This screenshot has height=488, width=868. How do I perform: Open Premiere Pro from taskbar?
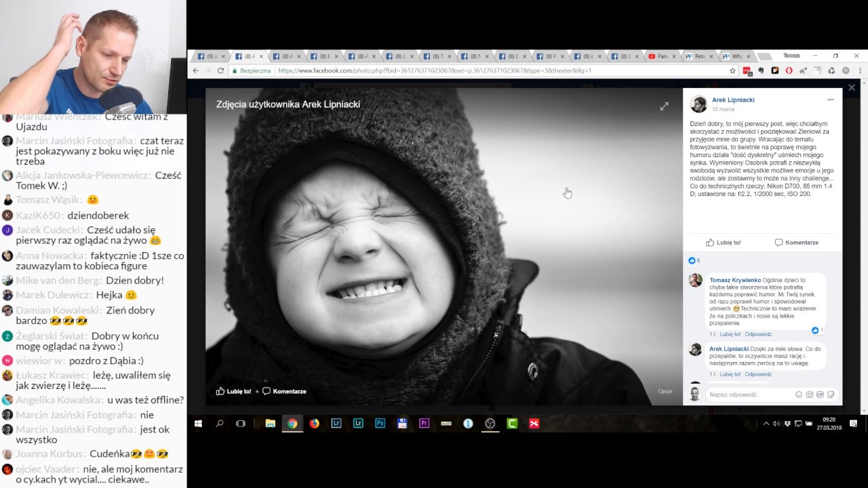424,424
